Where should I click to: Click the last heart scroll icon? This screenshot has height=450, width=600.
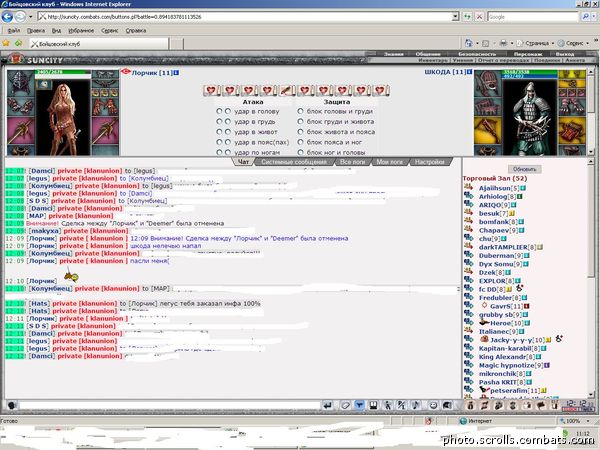pos(380,91)
